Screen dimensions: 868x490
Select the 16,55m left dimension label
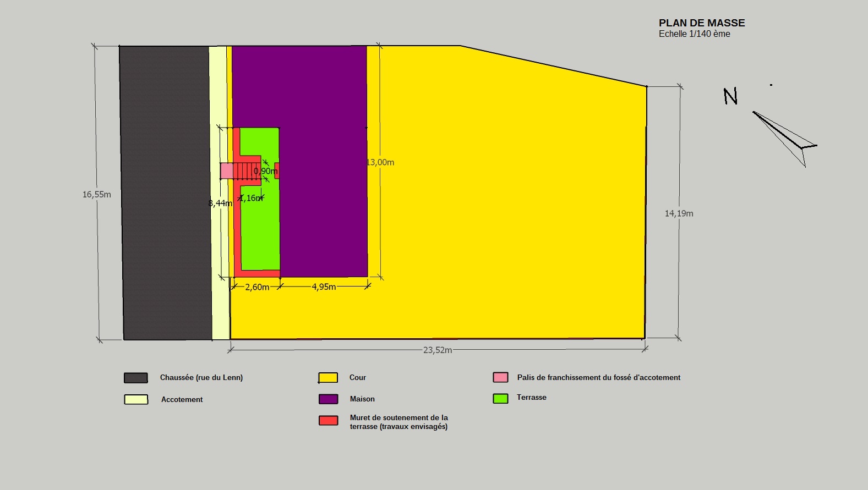point(97,195)
